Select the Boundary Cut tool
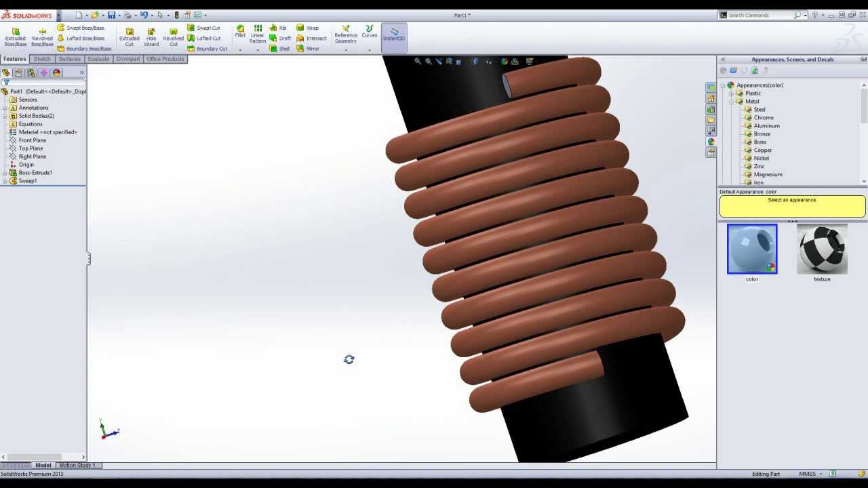The image size is (868, 488). click(207, 49)
